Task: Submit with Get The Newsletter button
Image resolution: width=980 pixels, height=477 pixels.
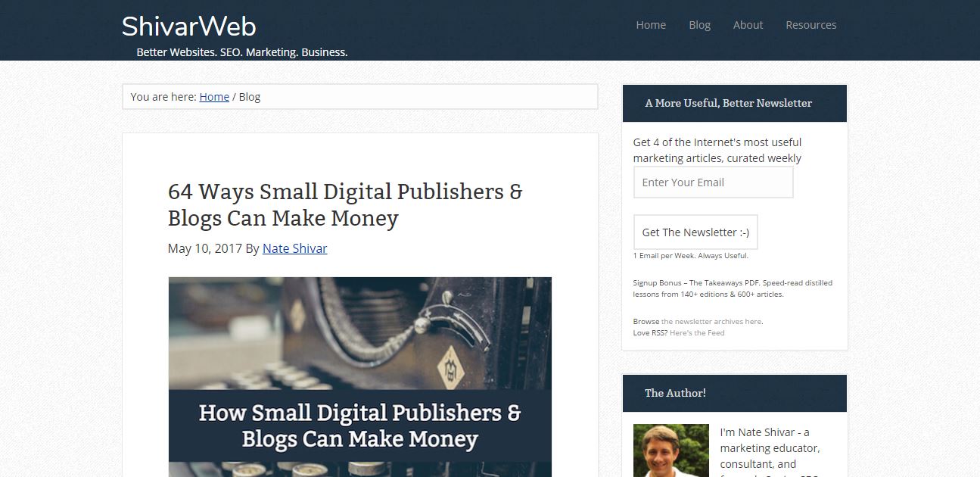Action: click(x=695, y=232)
